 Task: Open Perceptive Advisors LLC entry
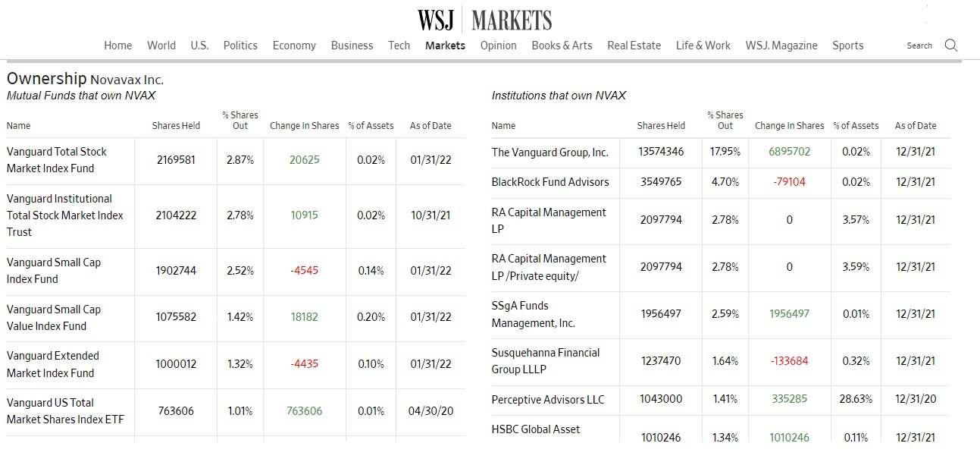(x=548, y=399)
